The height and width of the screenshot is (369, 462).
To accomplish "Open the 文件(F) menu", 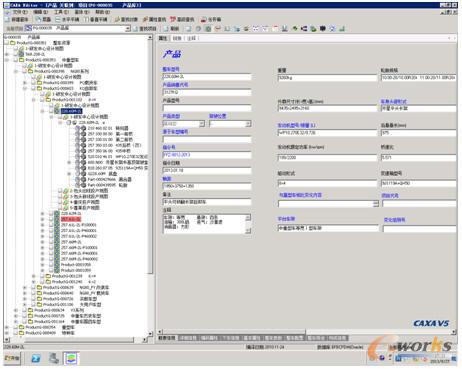I will tap(20, 12).
